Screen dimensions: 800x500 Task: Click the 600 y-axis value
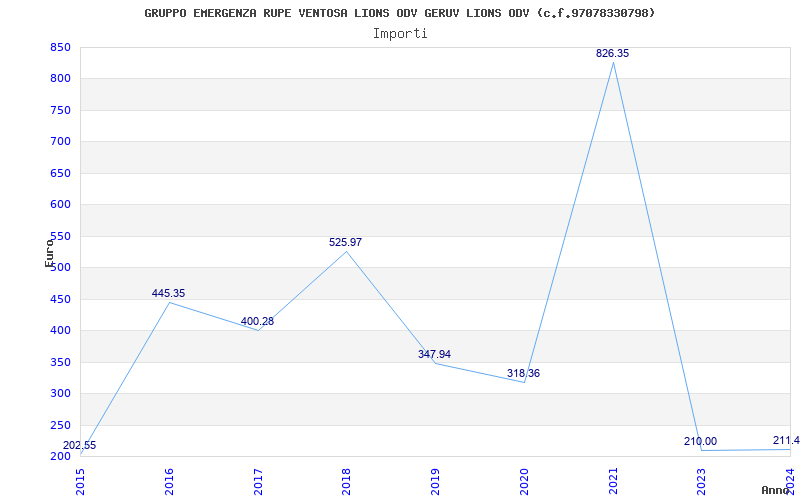[x=60, y=205]
